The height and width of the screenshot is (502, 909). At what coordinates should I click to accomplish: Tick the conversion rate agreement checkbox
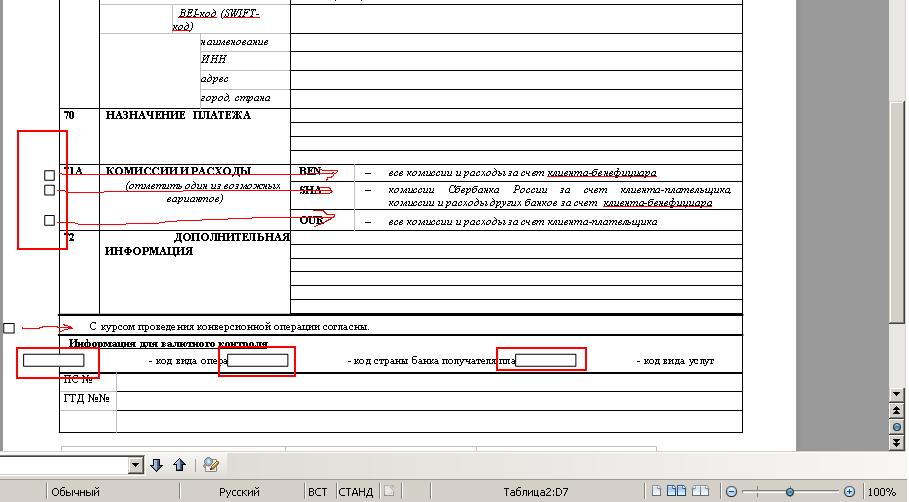(x=9, y=328)
